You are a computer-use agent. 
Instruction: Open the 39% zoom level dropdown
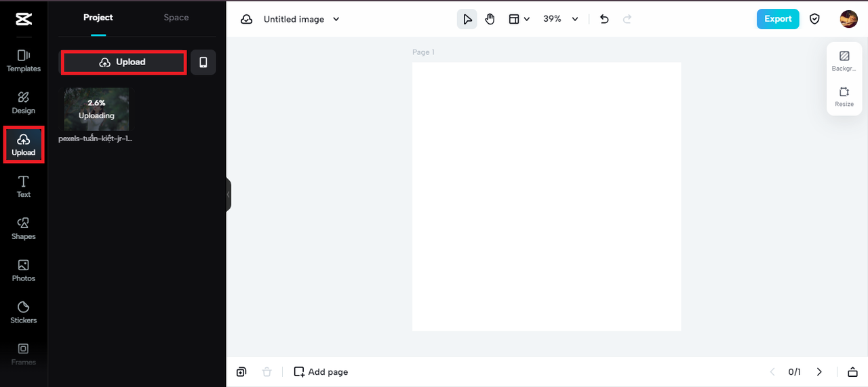tap(561, 19)
